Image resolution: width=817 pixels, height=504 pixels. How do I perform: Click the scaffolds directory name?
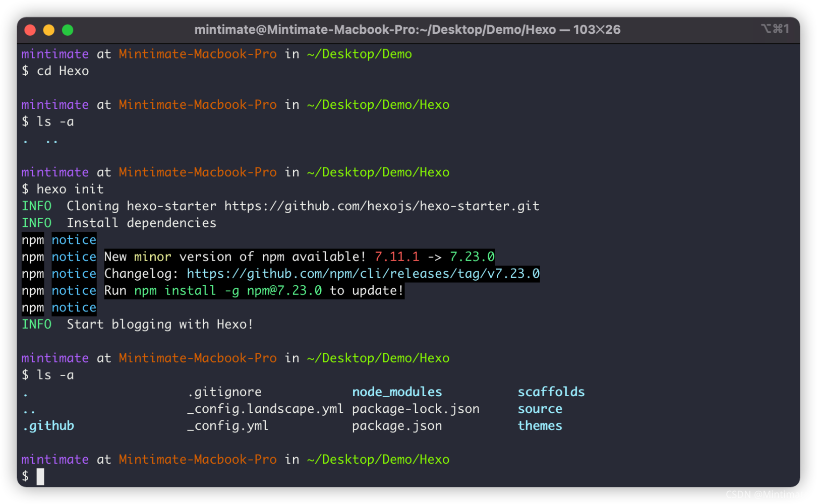click(551, 392)
